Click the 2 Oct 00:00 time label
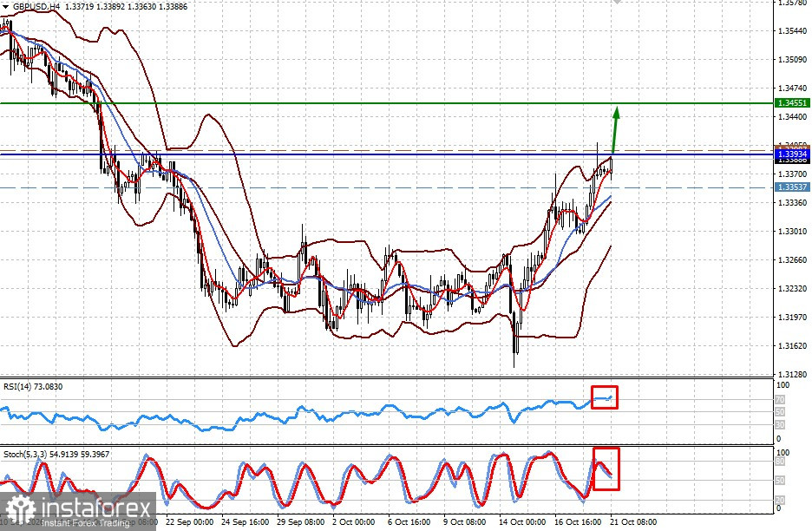Image resolution: width=812 pixels, height=531 pixels. coord(354,521)
